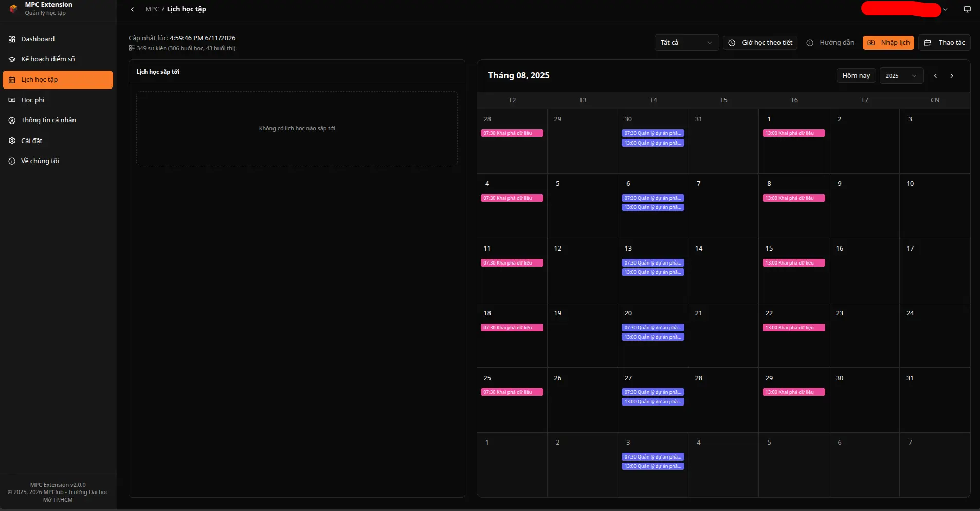
Task: Open 13:00 Khai phá dữ liệu on day 8
Action: point(793,198)
